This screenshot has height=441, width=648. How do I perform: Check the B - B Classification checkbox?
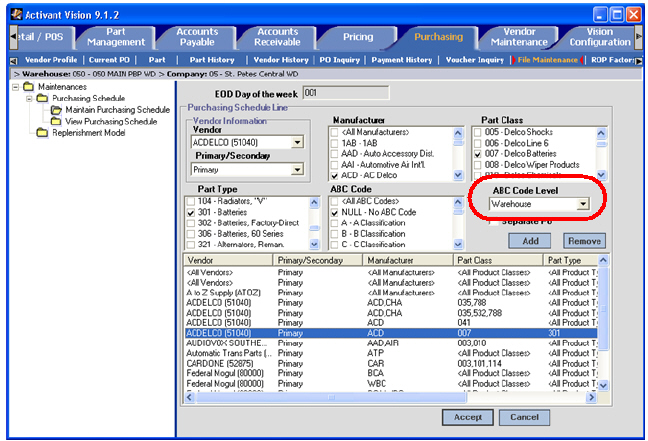coord(334,234)
